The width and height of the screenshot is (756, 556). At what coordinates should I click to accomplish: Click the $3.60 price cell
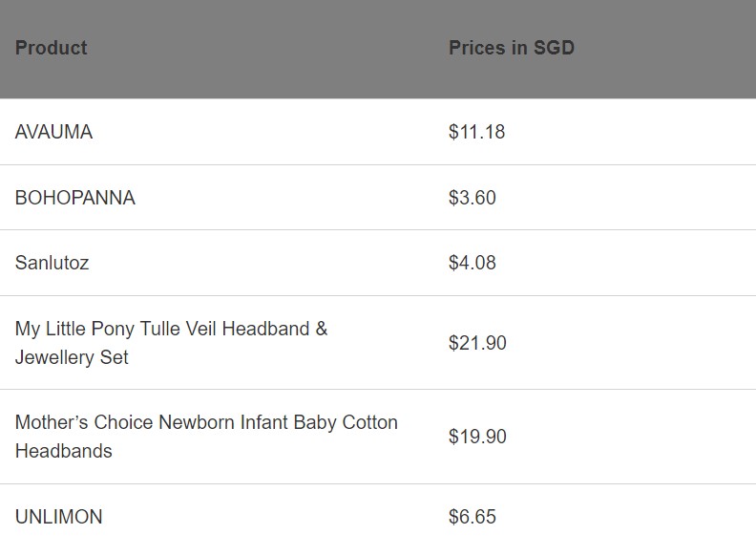point(472,198)
